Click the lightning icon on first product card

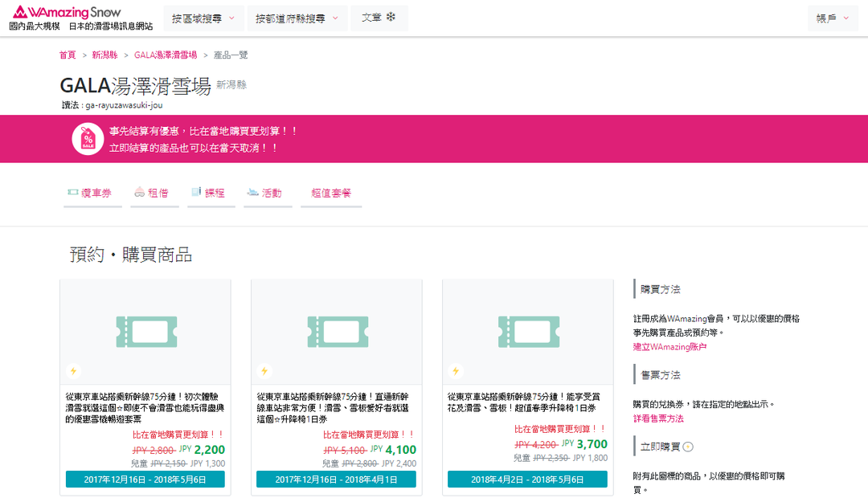[x=74, y=371]
